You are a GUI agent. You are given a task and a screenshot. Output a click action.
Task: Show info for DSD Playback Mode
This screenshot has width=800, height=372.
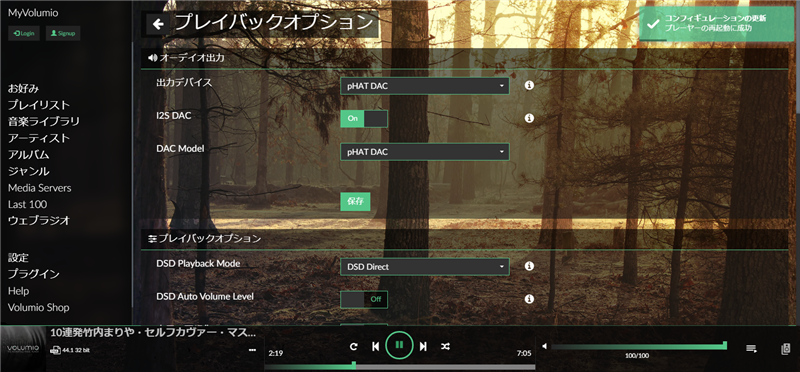click(x=529, y=266)
